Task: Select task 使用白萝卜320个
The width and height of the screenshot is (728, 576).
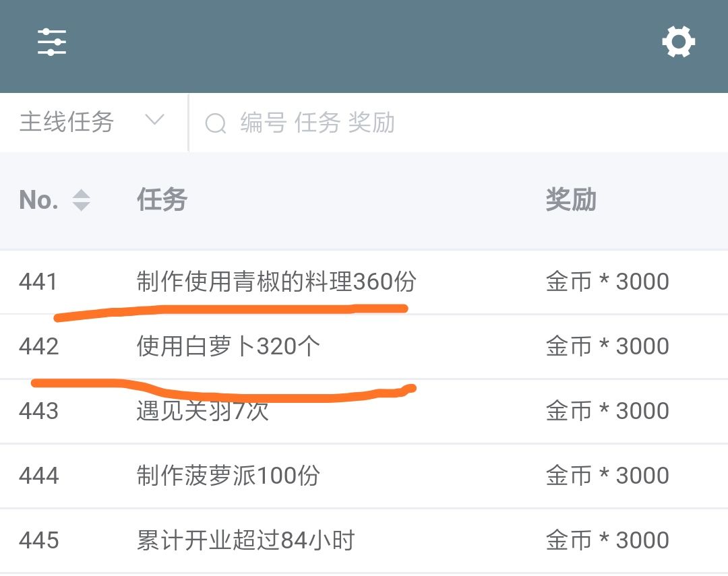Action: tap(228, 346)
